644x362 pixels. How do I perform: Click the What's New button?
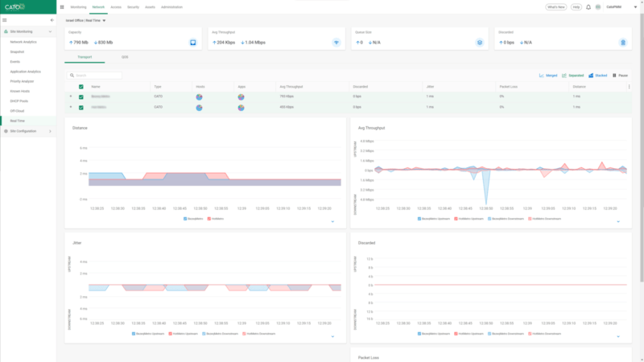click(555, 6)
